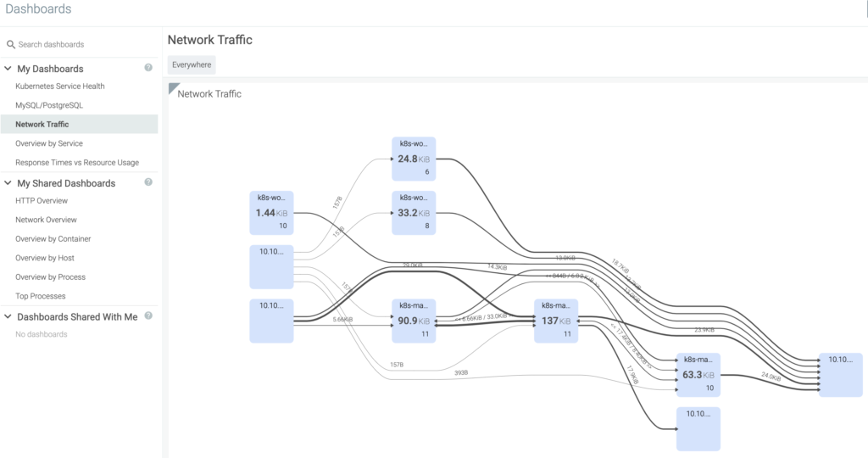Screen dimensions: 868x458
Task: Collapse Dashboards Shared With Me section
Action: pyautogui.click(x=8, y=316)
